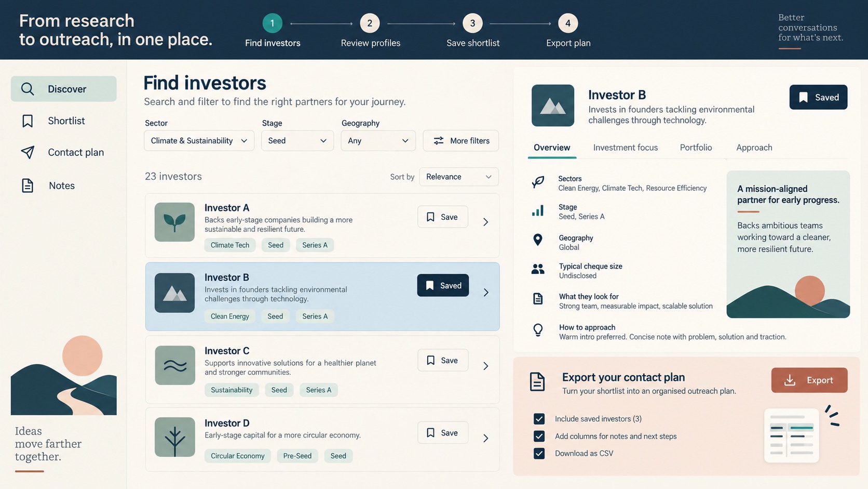Viewport: 868px width, 489px height.
Task: Click the Export button
Action: click(809, 380)
